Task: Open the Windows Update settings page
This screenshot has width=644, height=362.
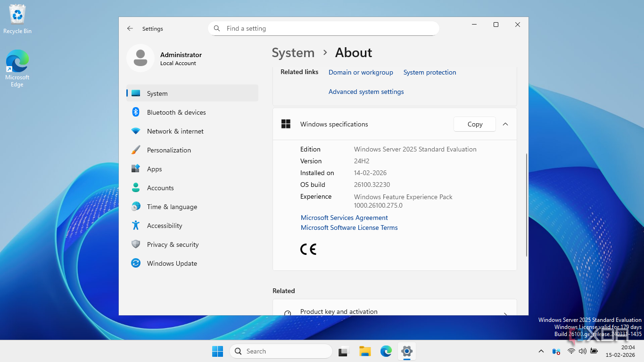Action: click(x=192, y=263)
